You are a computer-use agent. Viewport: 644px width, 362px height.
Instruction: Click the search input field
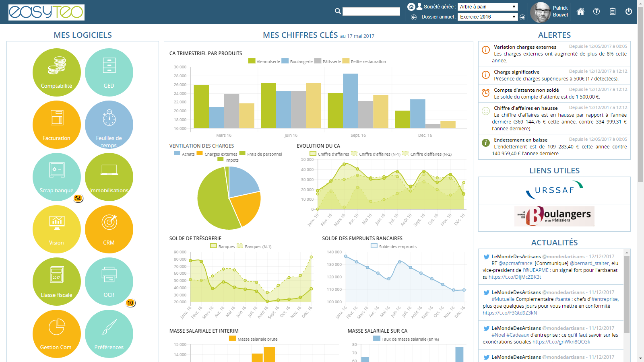[x=371, y=12]
